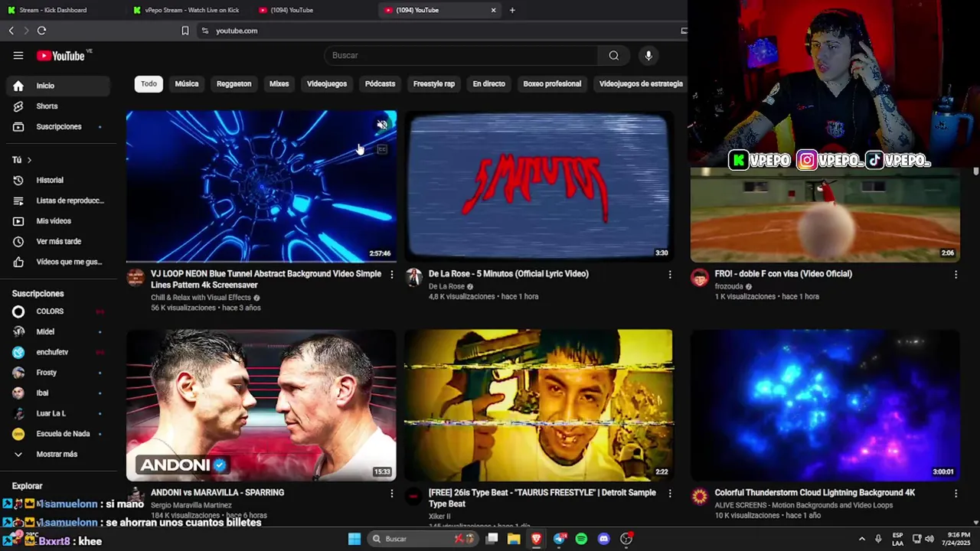The height and width of the screenshot is (551, 980).
Task: Open Escuela de Nada subscription channel
Action: (x=57, y=434)
